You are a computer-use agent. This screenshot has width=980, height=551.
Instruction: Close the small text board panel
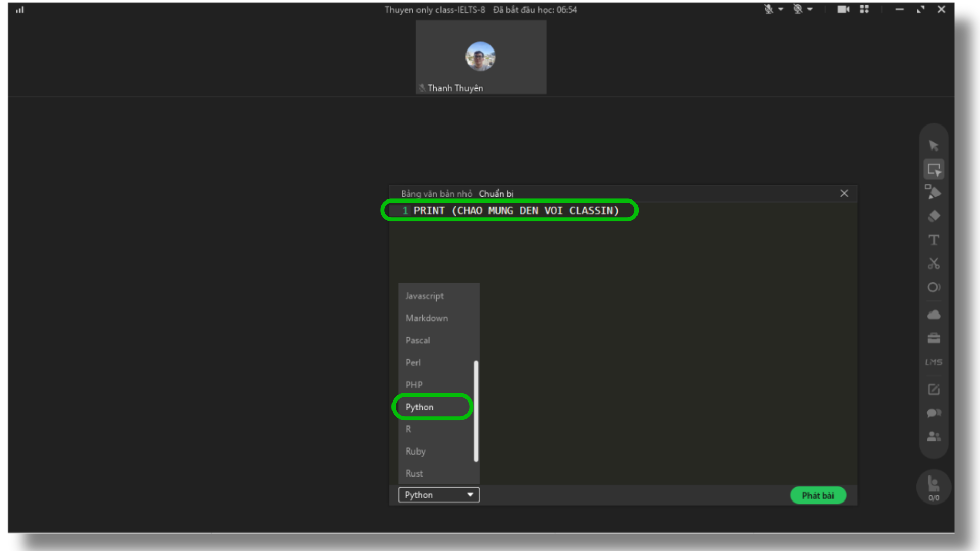[844, 193]
